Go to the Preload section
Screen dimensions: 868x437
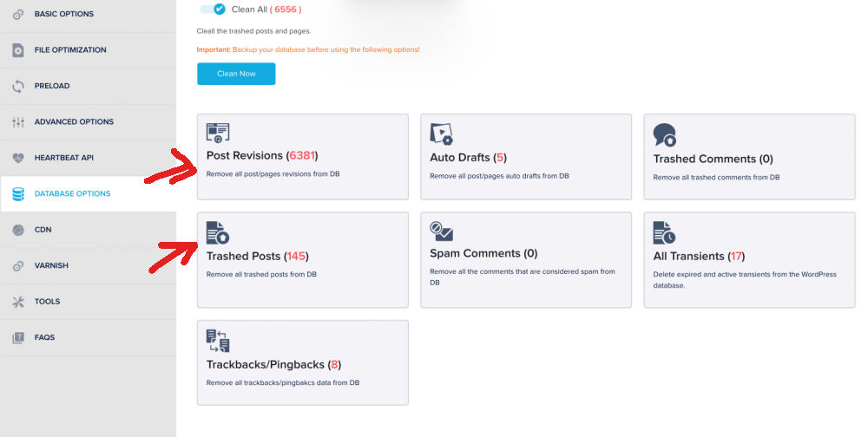point(88,87)
